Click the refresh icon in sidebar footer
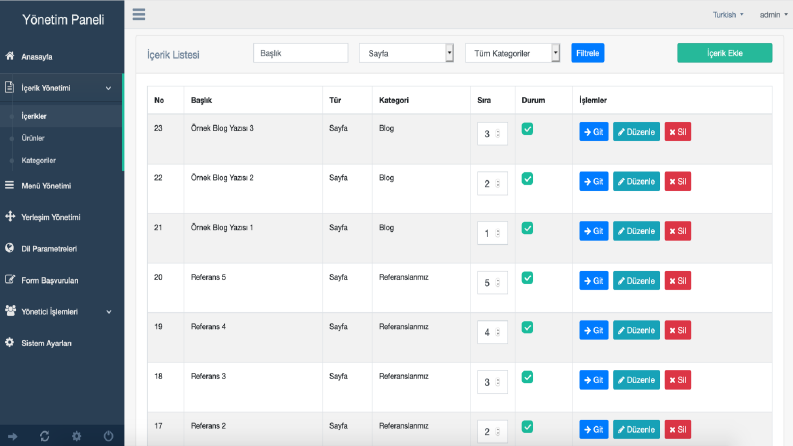The width and height of the screenshot is (793, 446). pos(45,436)
